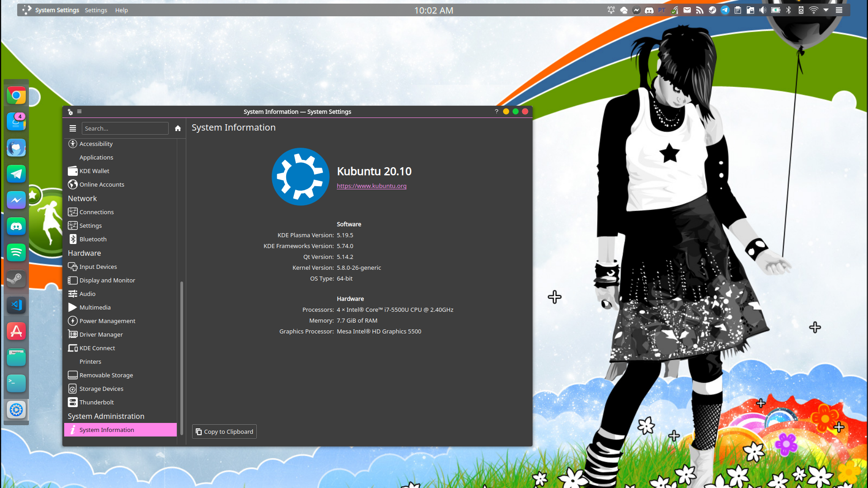Open the Help menu in top bar

pos(121,10)
